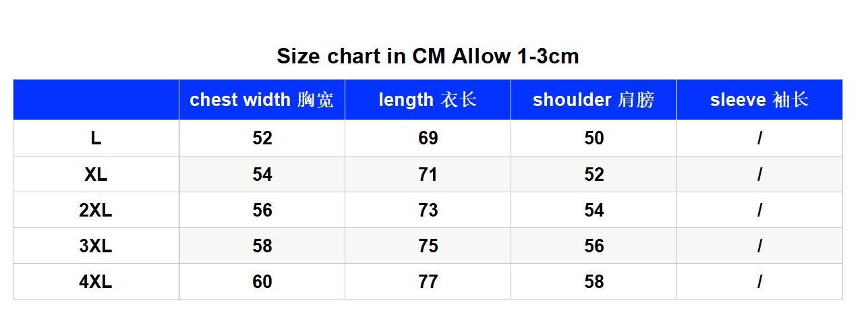The image size is (868, 311).
Task: Select the shoulder column header
Action: (594, 100)
